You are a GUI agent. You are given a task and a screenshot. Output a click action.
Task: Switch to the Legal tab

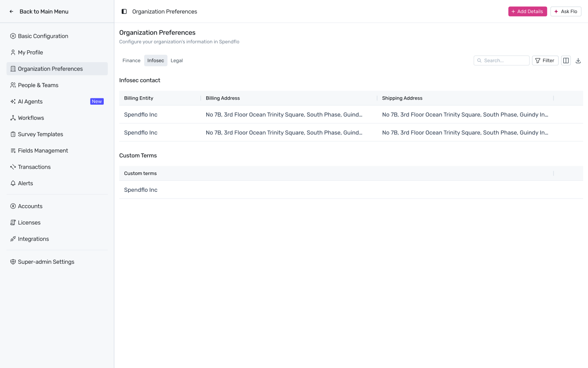pyautogui.click(x=177, y=61)
